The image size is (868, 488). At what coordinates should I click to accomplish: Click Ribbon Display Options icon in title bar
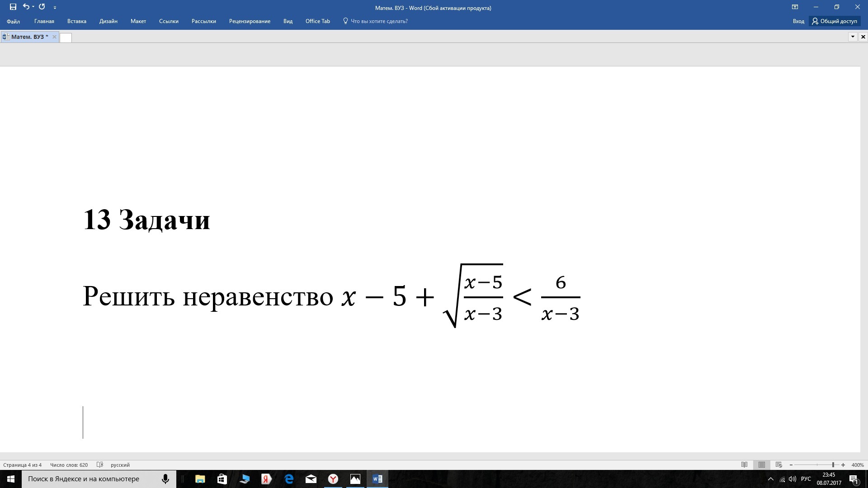click(x=795, y=7)
